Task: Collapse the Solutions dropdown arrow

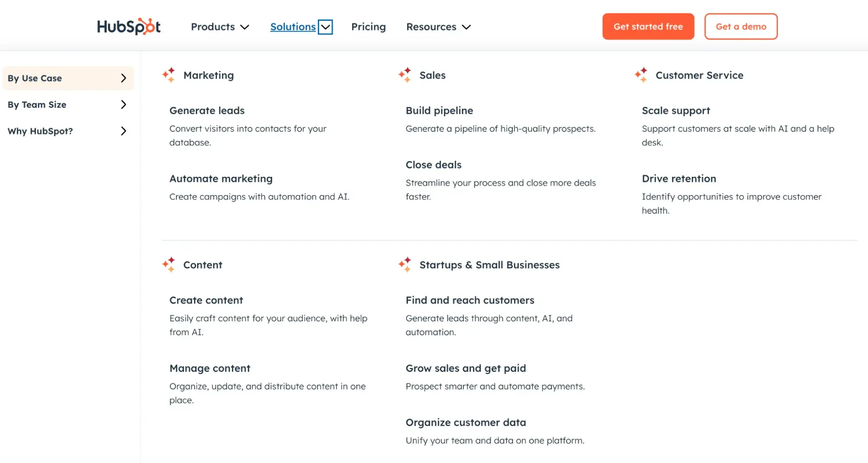Action: pyautogui.click(x=325, y=27)
